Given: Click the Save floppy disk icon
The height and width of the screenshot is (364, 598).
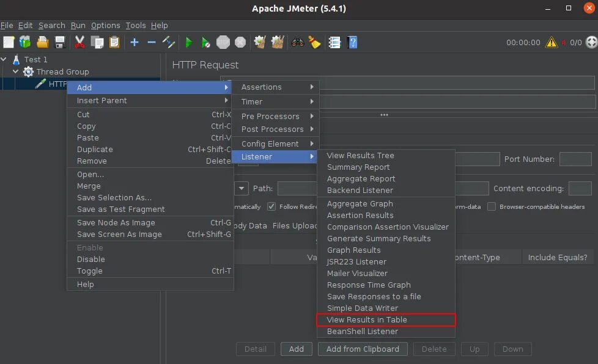Looking at the screenshot, I should click(60, 42).
